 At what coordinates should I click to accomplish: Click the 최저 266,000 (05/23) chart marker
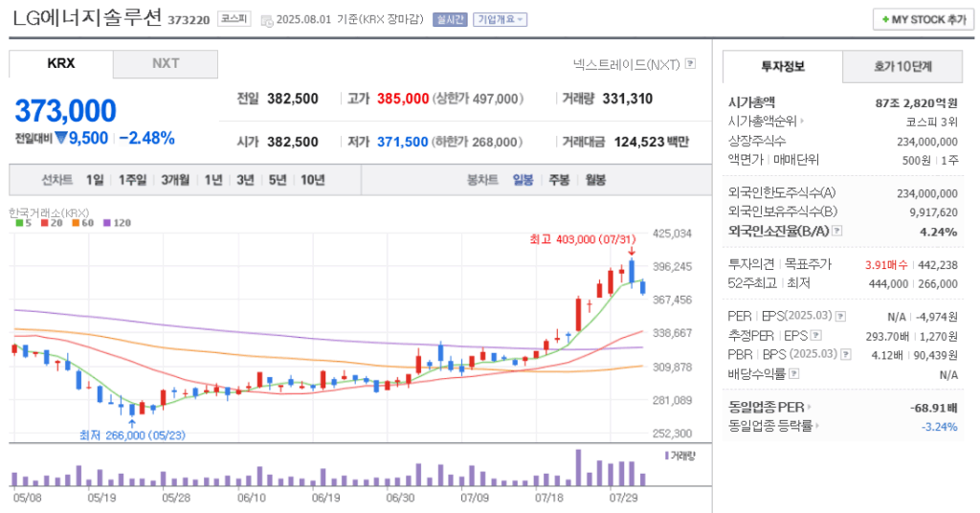(132, 435)
